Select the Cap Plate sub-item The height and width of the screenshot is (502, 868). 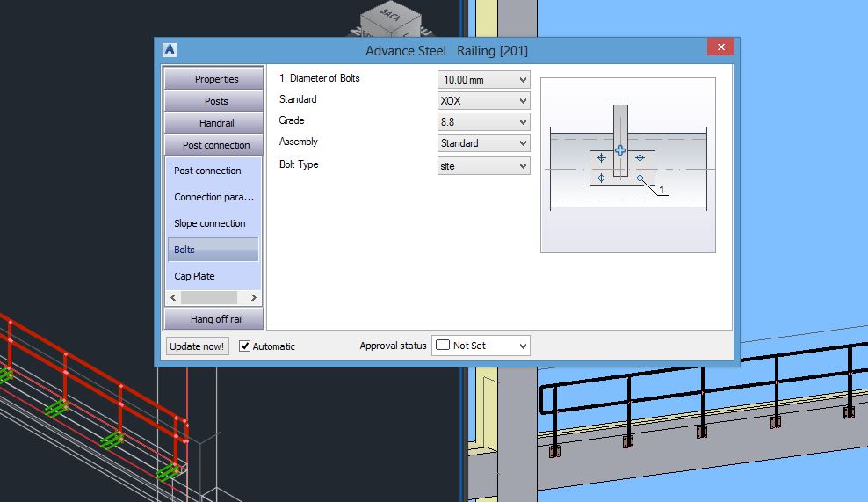click(213, 276)
